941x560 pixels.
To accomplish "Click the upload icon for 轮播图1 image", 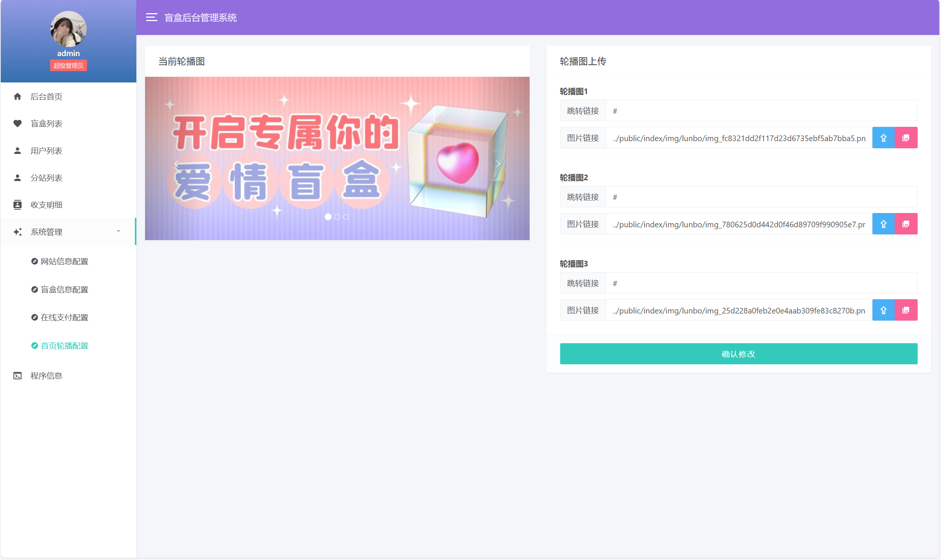I will point(883,137).
